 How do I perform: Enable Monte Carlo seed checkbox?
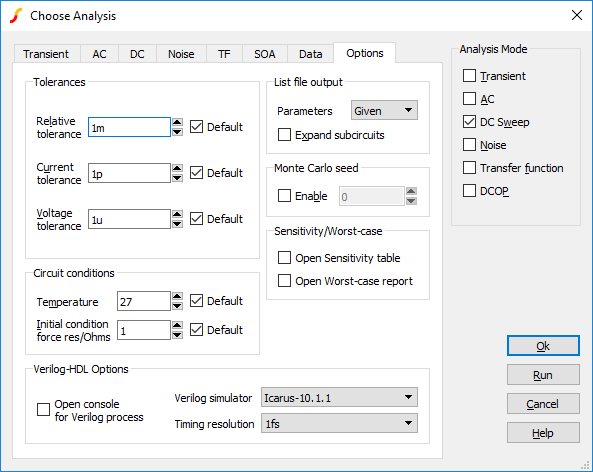pyautogui.click(x=284, y=196)
